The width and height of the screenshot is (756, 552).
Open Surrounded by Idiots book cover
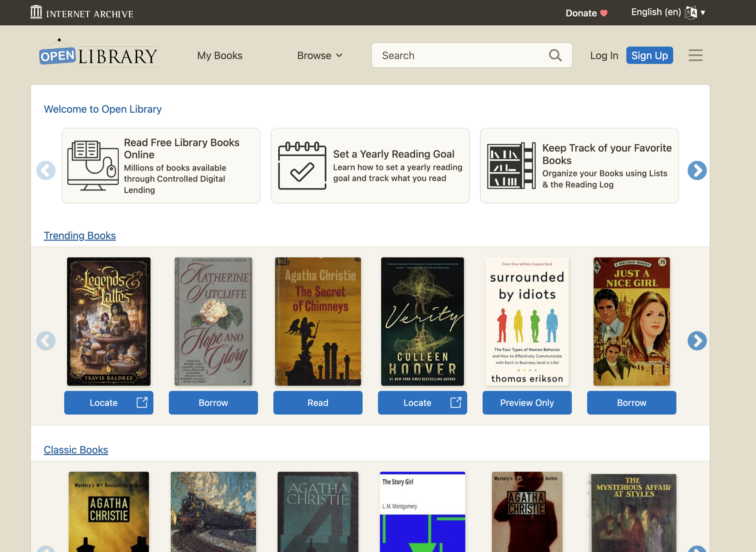tap(527, 321)
